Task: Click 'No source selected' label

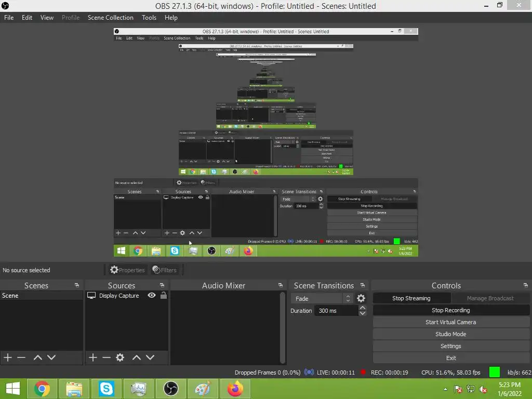Action: point(26,270)
